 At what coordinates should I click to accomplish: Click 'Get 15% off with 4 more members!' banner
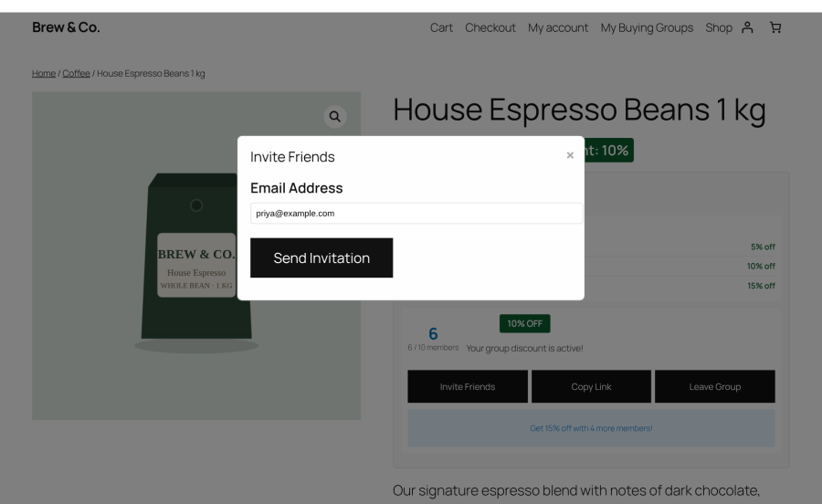(591, 428)
